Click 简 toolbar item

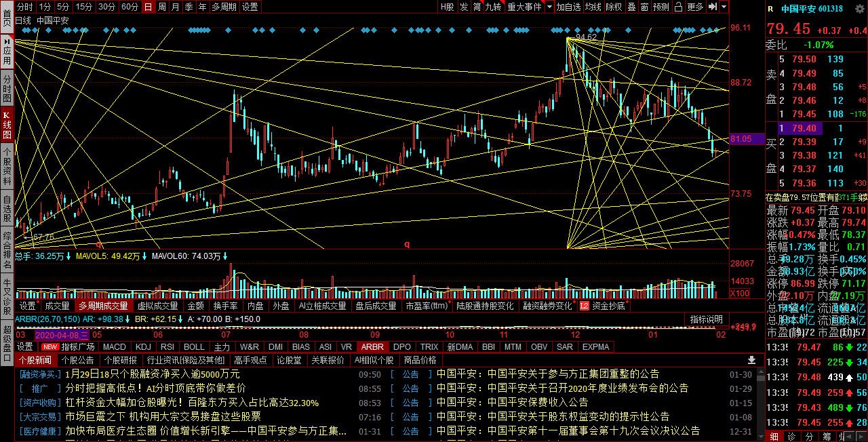(477, 7)
